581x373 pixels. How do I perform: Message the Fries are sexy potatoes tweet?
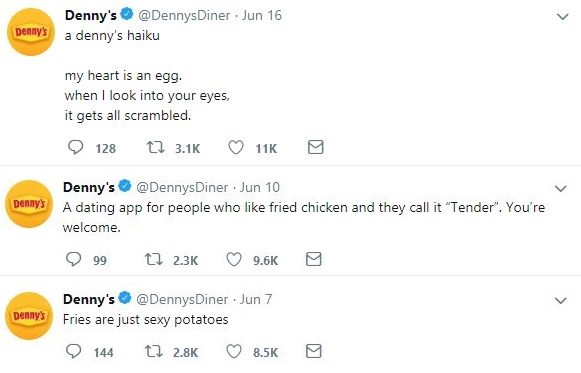313,351
